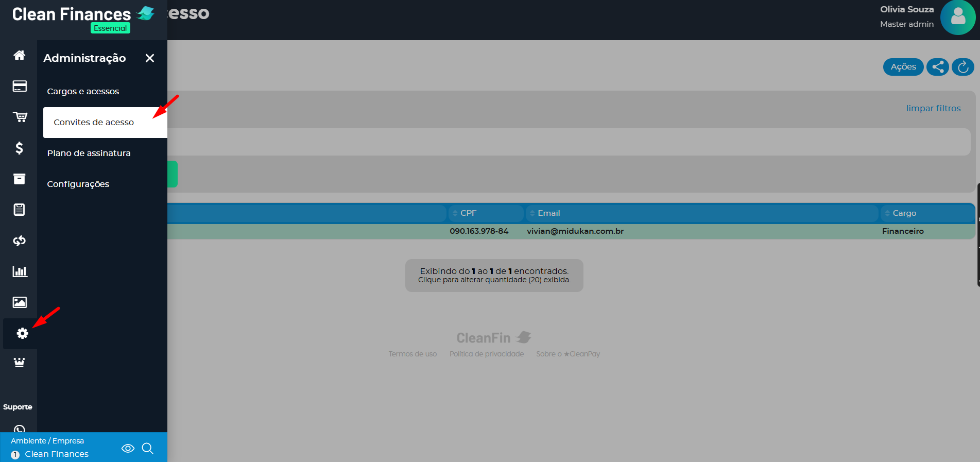Sort table by Email column

click(548, 213)
